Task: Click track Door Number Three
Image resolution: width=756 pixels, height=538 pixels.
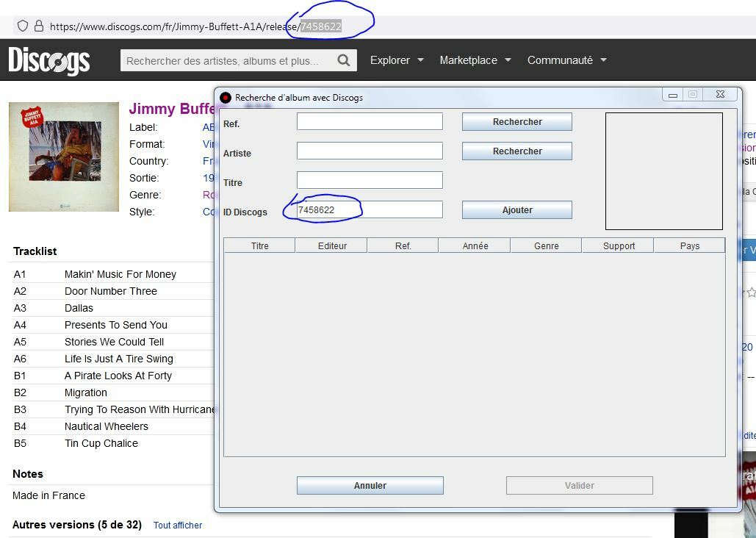Action: 110,291
